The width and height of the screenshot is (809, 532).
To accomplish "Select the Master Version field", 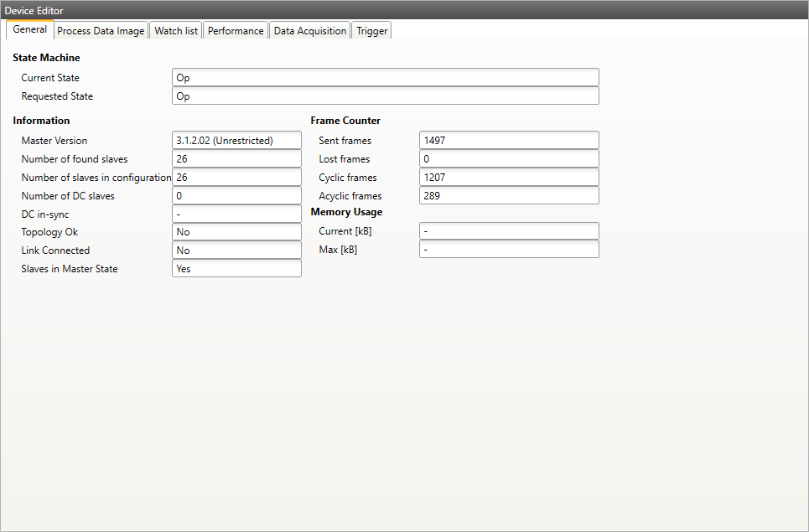I will point(236,141).
